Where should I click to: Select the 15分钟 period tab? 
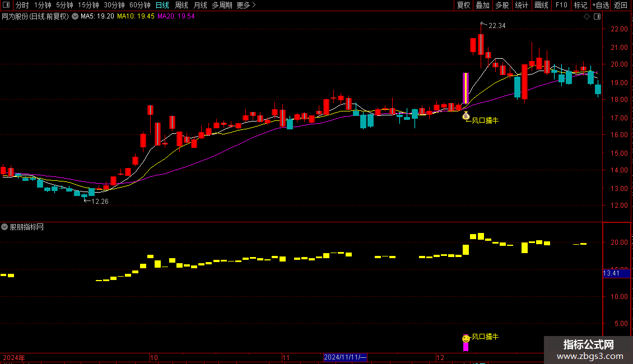88,5
